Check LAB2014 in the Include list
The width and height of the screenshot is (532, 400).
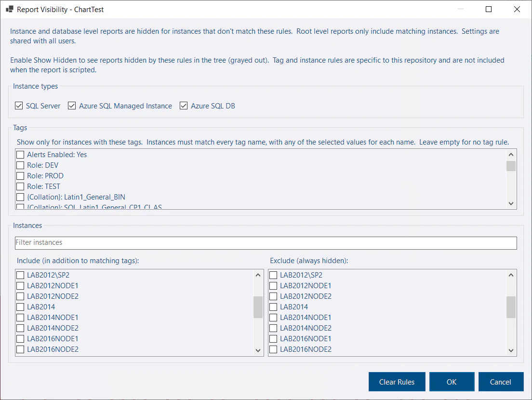click(20, 307)
